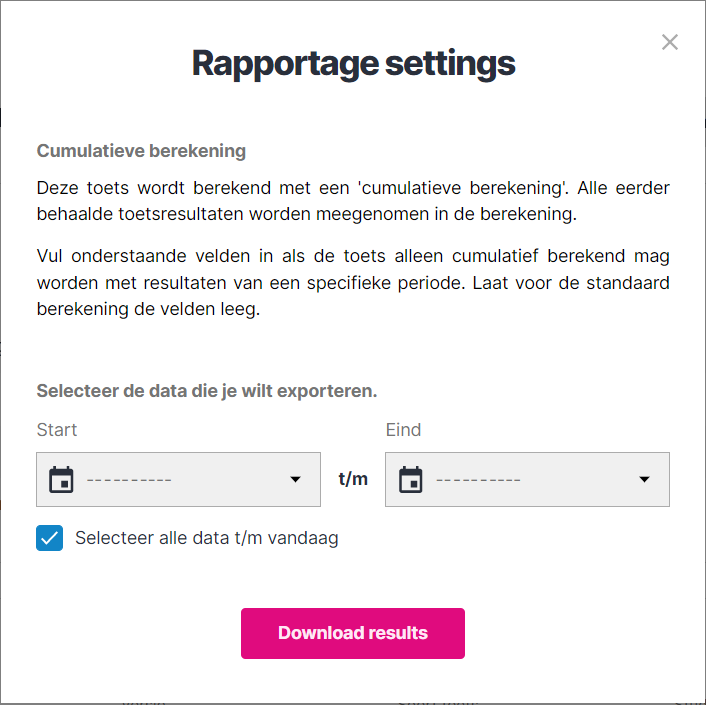Expand the Start date dropdown arrow
The width and height of the screenshot is (706, 705).
click(295, 480)
